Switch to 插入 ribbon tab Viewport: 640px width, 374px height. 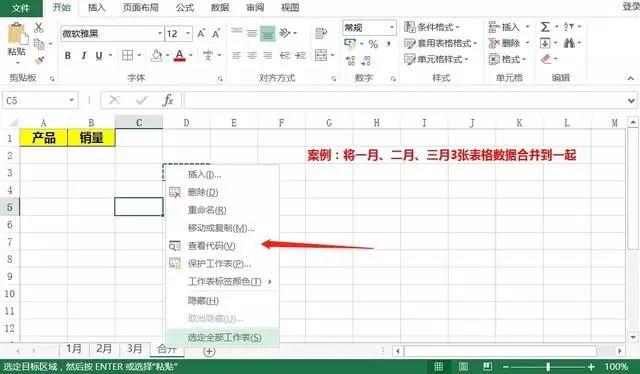97,7
